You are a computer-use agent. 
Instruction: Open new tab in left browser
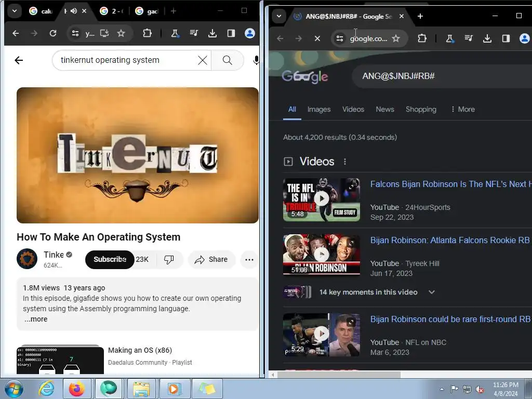pos(174,11)
